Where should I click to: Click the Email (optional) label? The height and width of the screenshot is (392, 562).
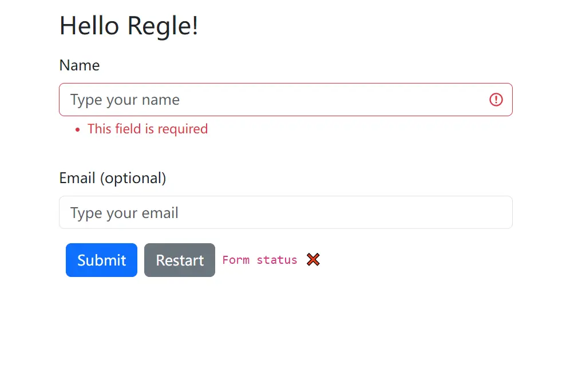pos(112,178)
